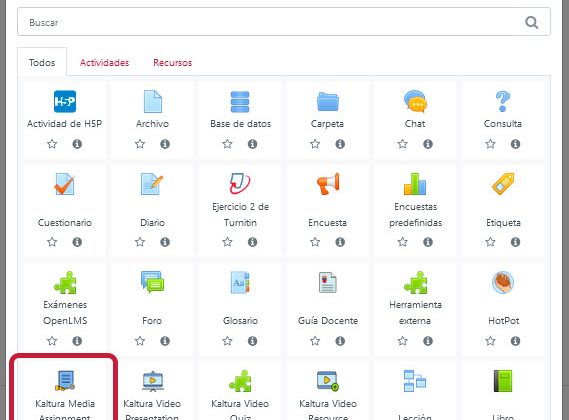
Task: Click the Herramienta externa label
Action: click(415, 313)
